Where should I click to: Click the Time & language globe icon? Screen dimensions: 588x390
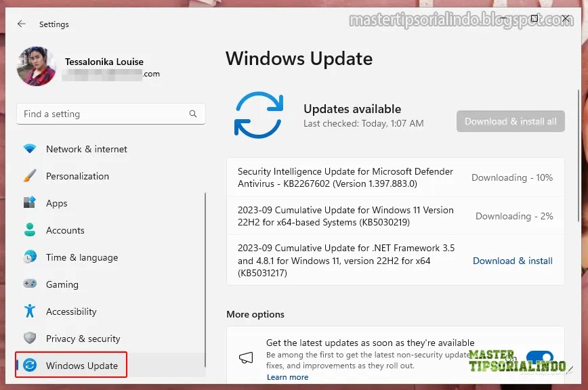pos(30,257)
